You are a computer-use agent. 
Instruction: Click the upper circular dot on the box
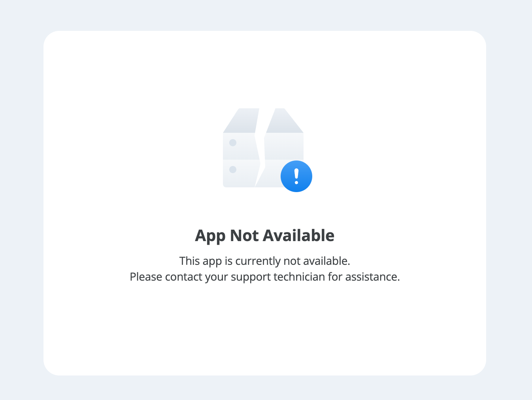(x=233, y=143)
